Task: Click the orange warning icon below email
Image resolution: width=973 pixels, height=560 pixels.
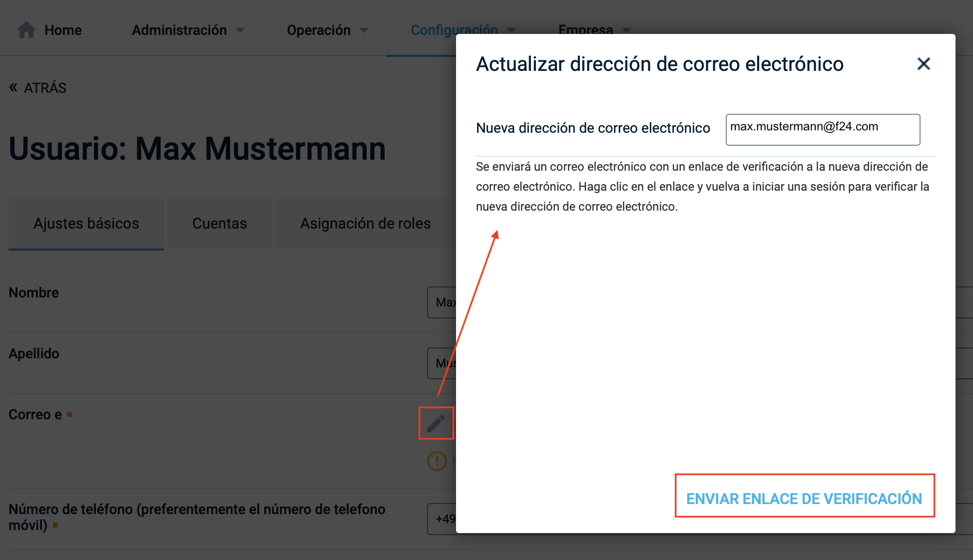Action: coord(437,461)
